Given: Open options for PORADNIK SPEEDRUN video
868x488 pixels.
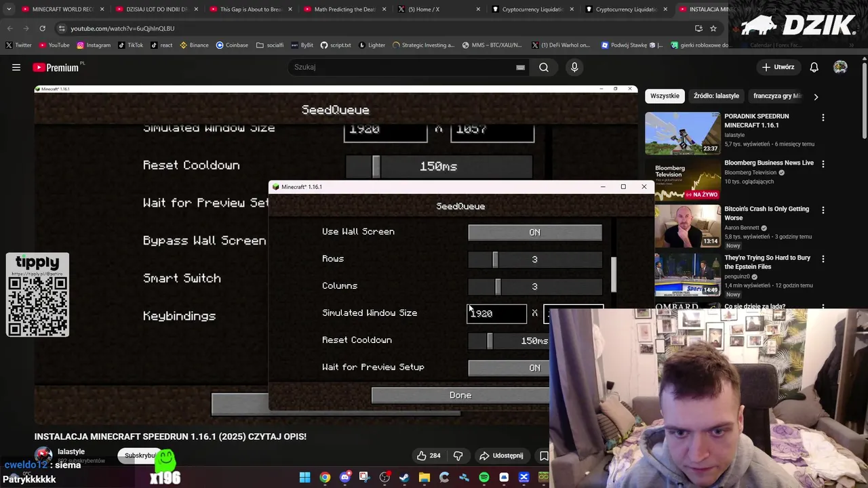Looking at the screenshot, I should coord(823,117).
